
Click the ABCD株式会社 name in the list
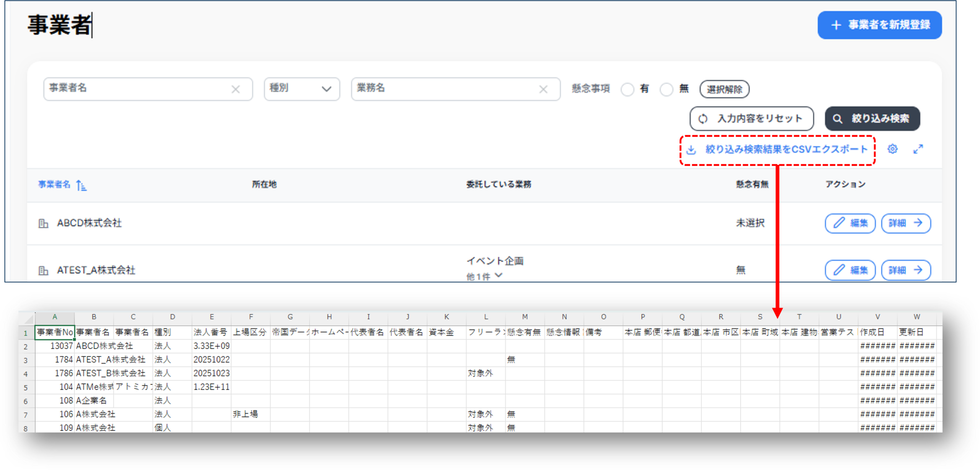[x=89, y=223]
